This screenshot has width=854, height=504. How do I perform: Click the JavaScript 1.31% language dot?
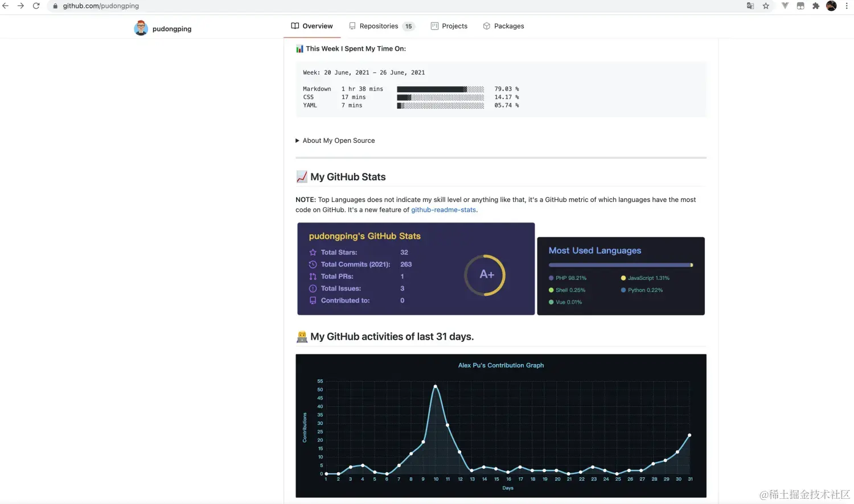point(623,278)
